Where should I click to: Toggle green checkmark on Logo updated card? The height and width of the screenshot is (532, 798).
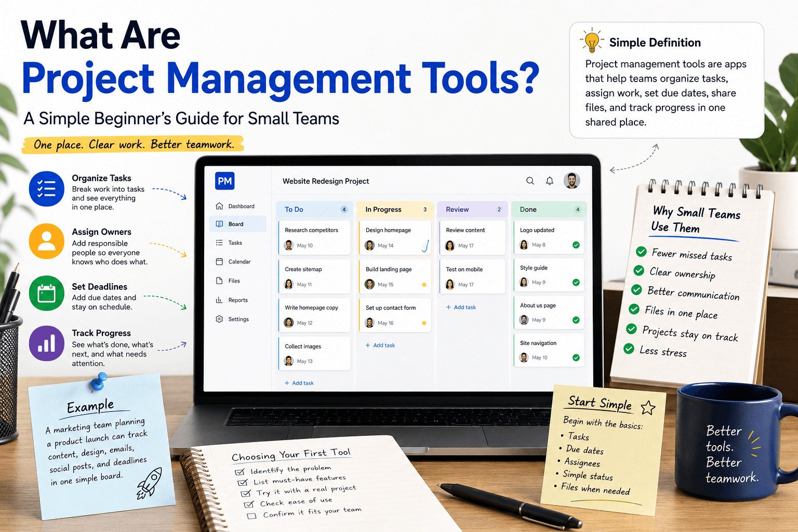pos(576,245)
